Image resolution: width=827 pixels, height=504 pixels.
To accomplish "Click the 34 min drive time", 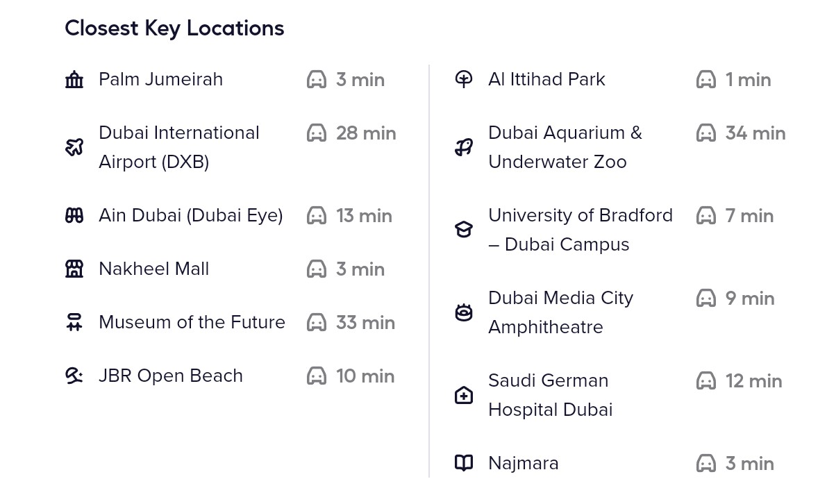I will [x=755, y=133].
